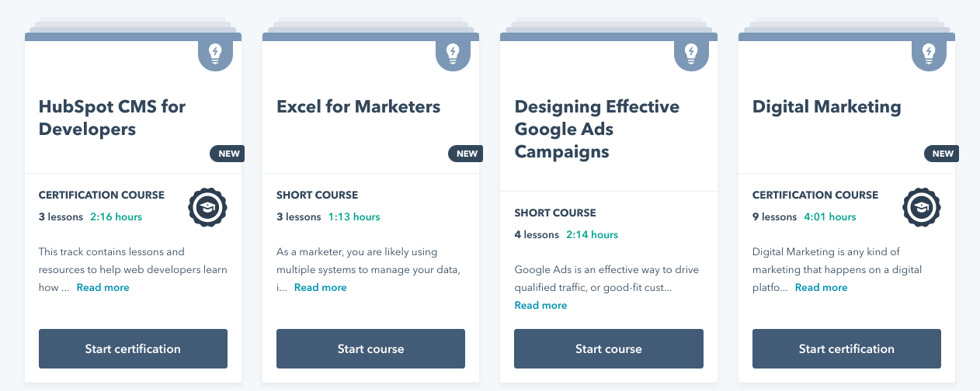980x391 pixels.
Task: Open HubSpot CMS for Developers title
Action: (113, 118)
